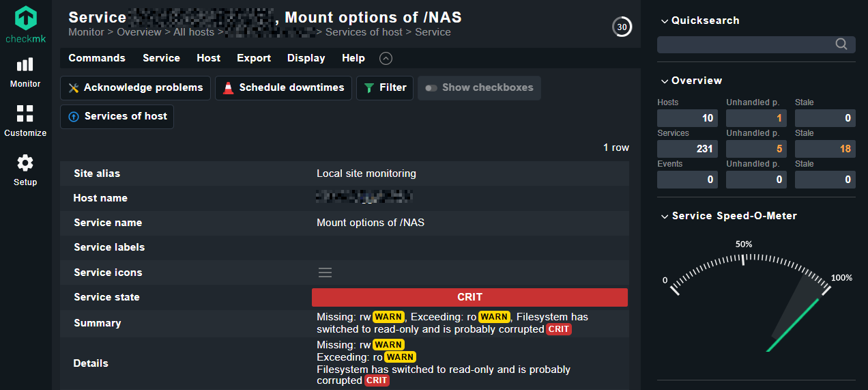Click the 30-second refresh countdown icon
This screenshot has height=390, width=868.
pos(622,27)
